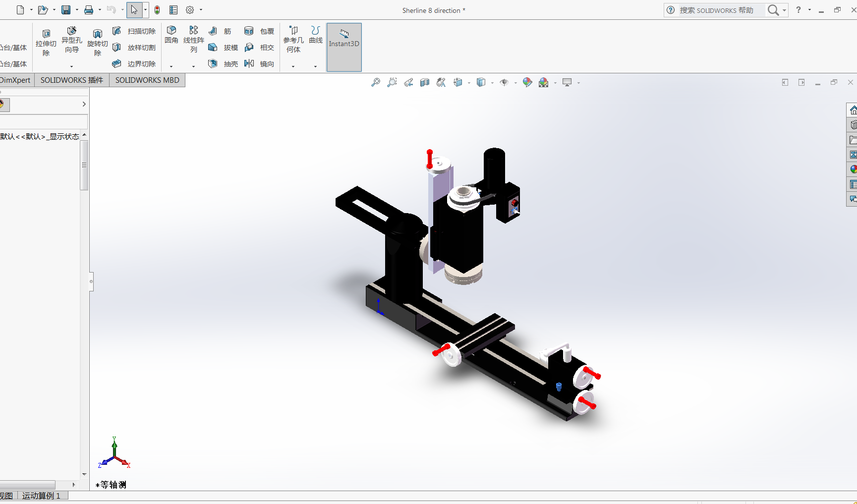Open the SOLIDWORKS 插件 tab
This screenshot has height=504, width=857.
(72, 80)
